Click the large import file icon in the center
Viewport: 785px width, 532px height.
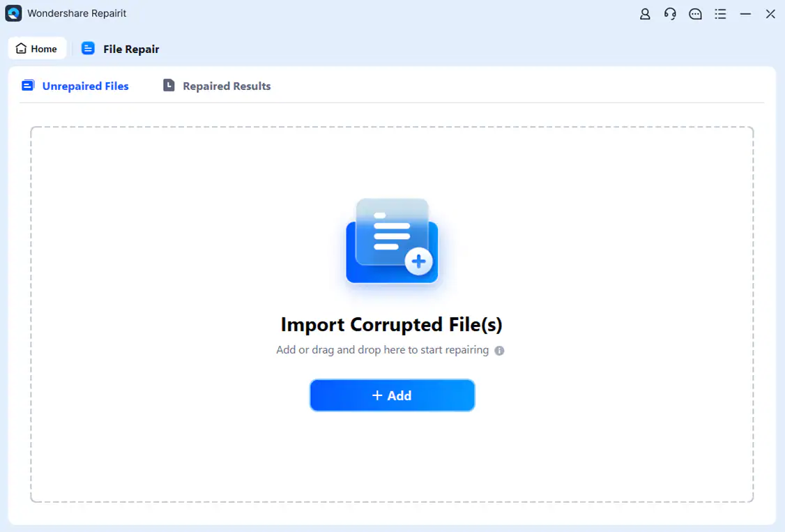coord(391,241)
